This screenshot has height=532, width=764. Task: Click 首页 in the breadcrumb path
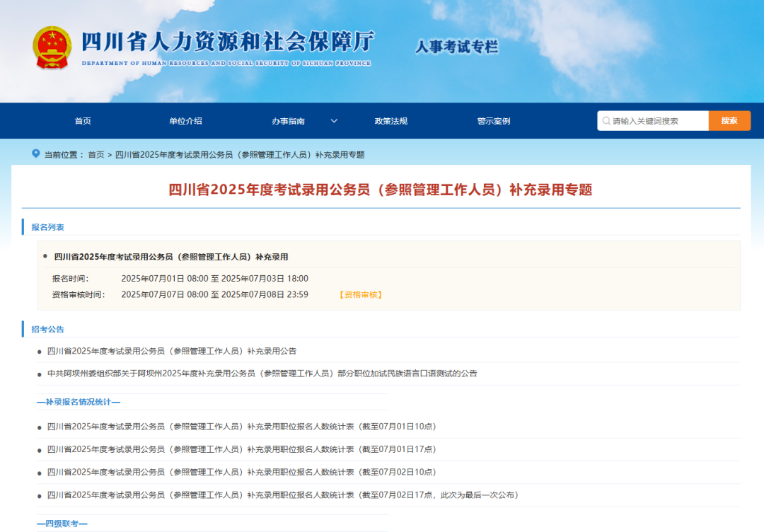coord(95,155)
